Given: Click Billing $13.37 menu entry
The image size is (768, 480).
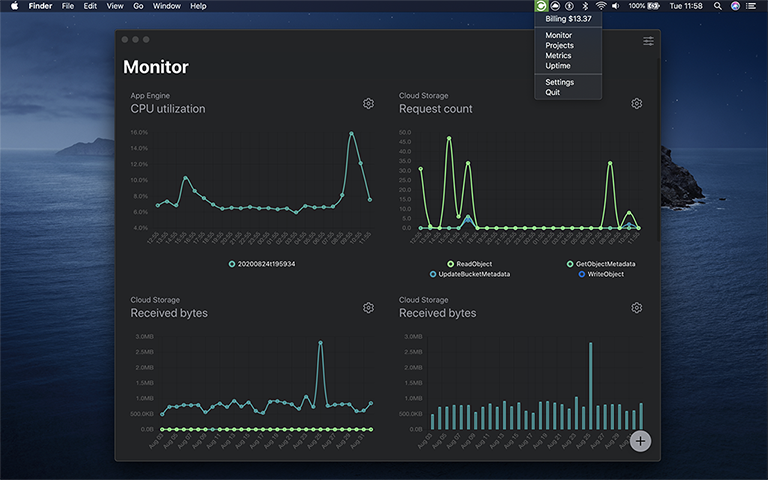Looking at the screenshot, I should tap(568, 19).
